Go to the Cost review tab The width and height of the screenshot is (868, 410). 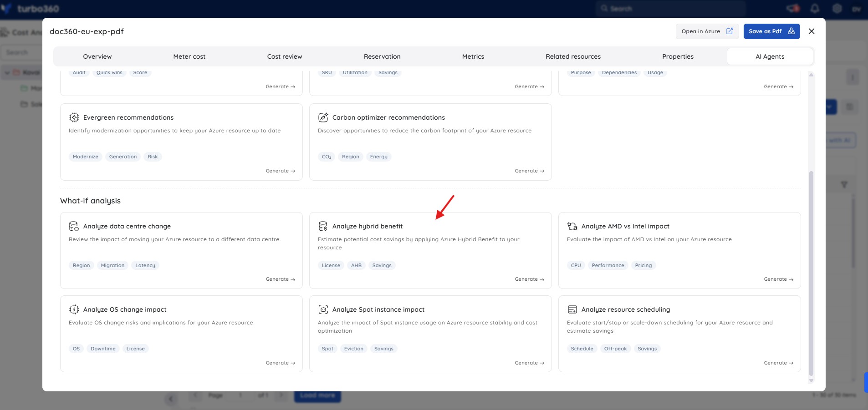tap(285, 56)
